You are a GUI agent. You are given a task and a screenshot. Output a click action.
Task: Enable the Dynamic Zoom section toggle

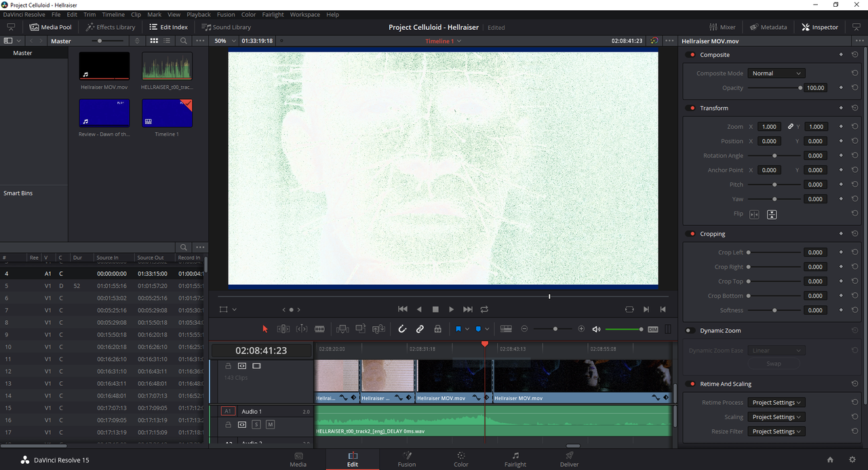tap(692, 331)
